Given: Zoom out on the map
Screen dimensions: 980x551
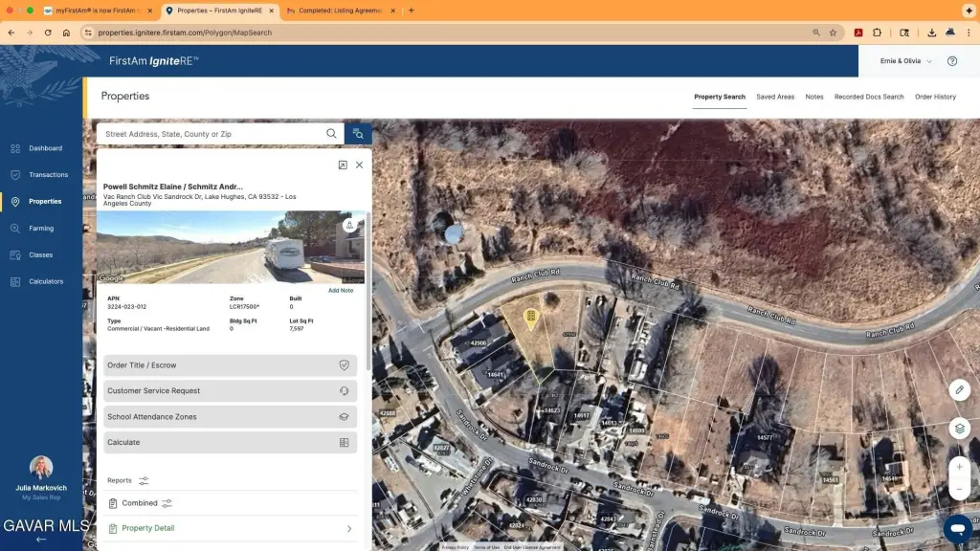Looking at the screenshot, I should tap(959, 489).
